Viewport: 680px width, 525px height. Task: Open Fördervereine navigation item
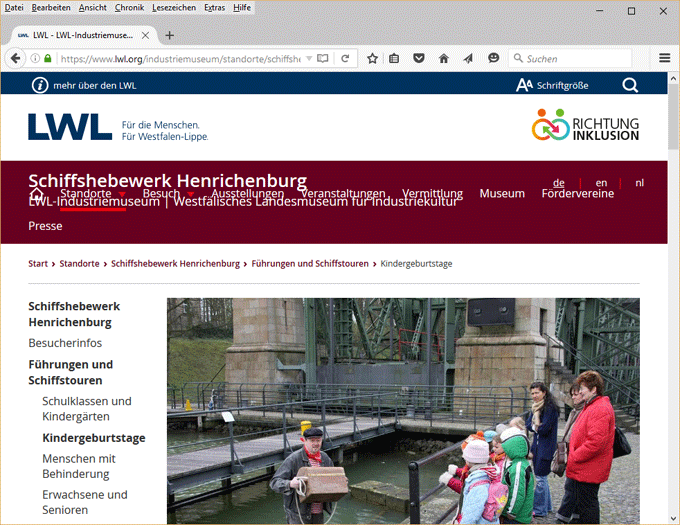click(x=578, y=193)
